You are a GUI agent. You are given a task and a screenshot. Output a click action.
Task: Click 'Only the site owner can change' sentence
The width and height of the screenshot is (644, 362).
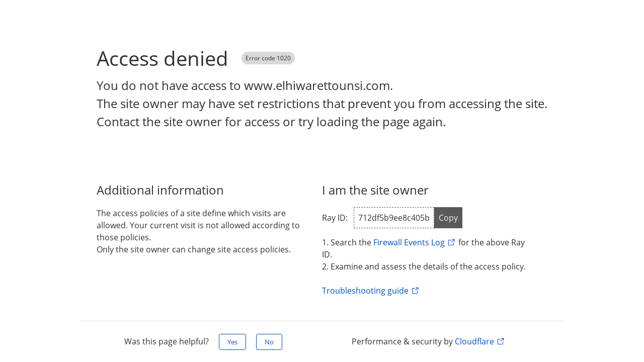(194, 249)
